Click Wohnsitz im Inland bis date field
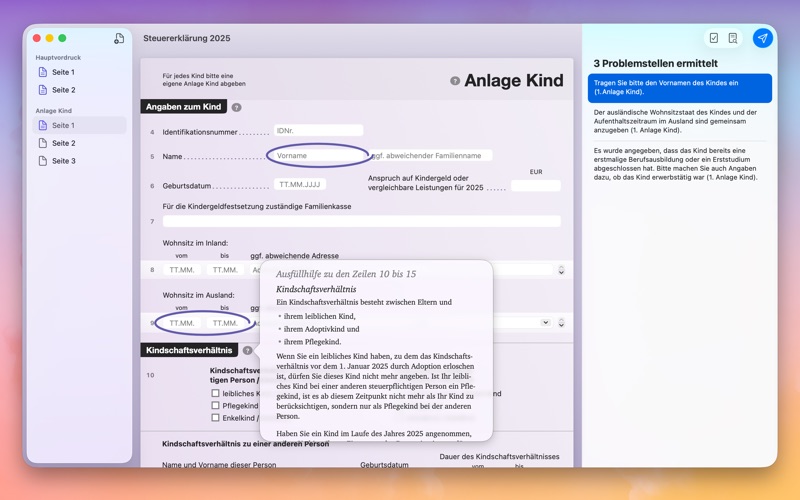800x500 pixels. click(225, 270)
